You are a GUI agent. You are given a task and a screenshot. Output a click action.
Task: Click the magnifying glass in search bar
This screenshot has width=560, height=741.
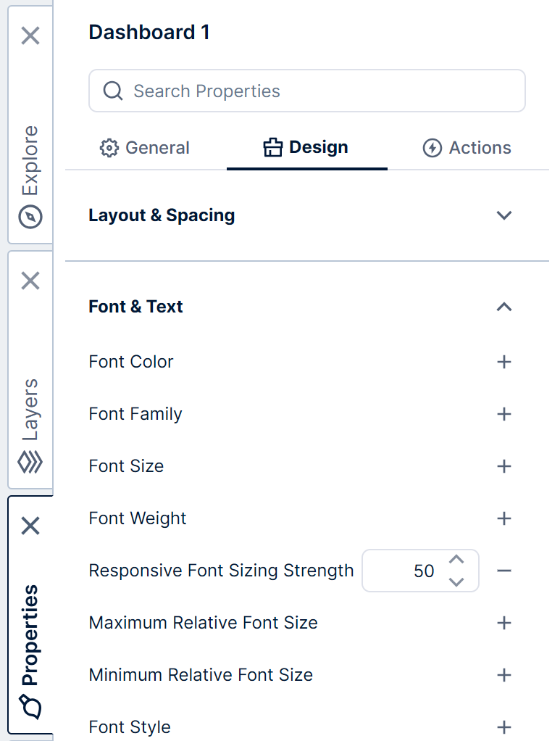click(112, 91)
